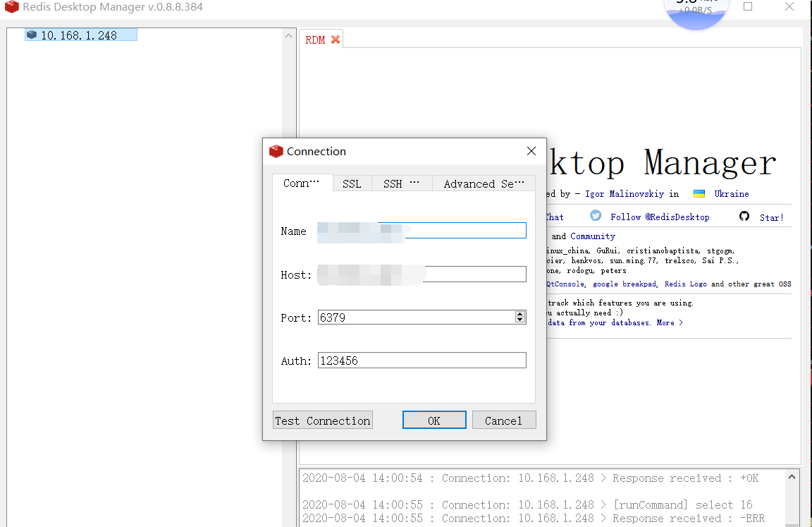Click the Redis server icon beside 10.168.1.248

(x=32, y=35)
